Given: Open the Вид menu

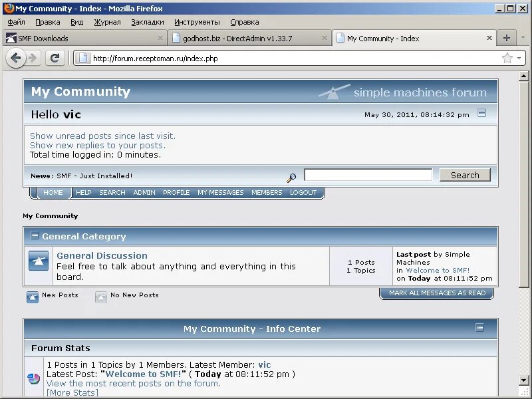Looking at the screenshot, I should [76, 22].
